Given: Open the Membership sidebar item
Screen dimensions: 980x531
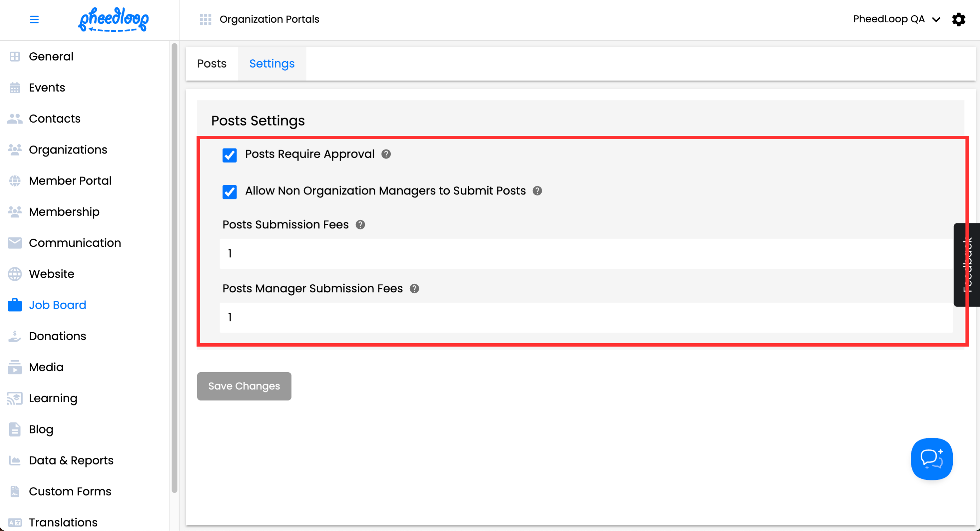Looking at the screenshot, I should pyautogui.click(x=64, y=212).
